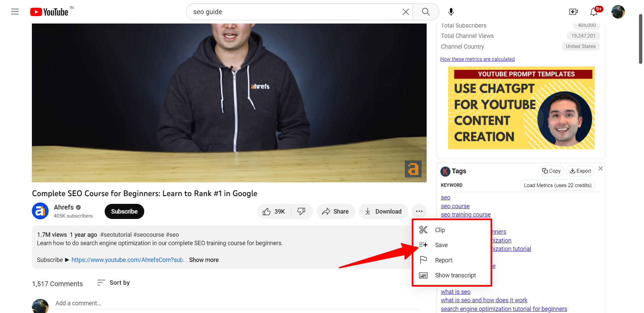
Task: Expand description with Show more
Action: click(204, 260)
